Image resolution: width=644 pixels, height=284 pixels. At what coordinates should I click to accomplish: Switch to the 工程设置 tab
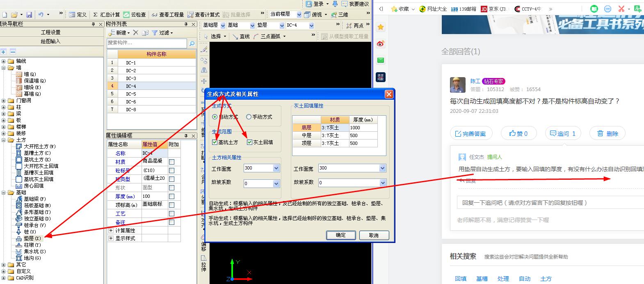click(51, 32)
